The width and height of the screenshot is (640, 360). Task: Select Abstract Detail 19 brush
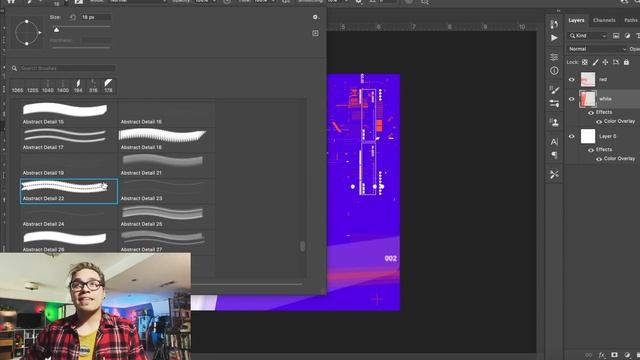tap(69, 165)
